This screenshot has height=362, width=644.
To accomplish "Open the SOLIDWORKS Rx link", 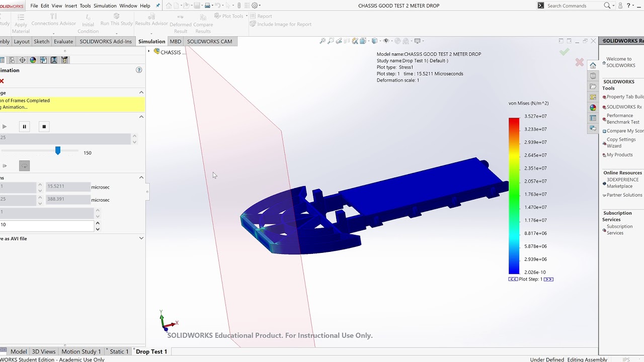I will coord(624,107).
